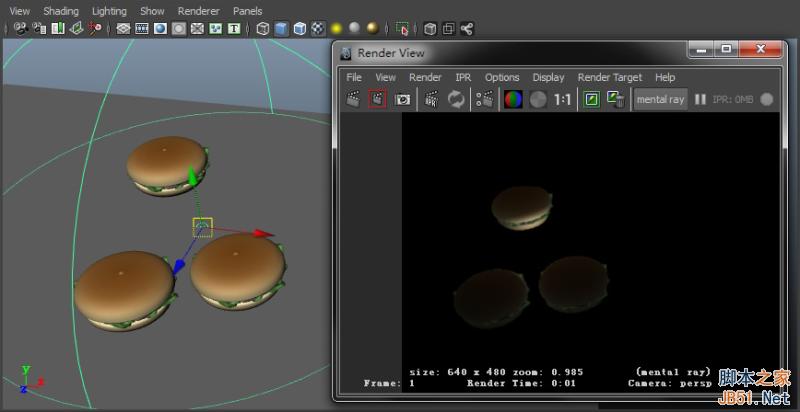
Task: Open the Render View File menu
Action: coord(354,78)
